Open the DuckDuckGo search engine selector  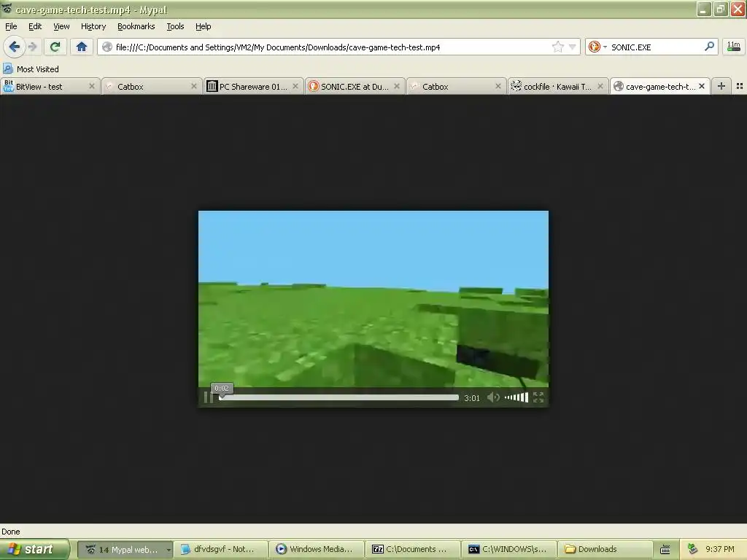[597, 47]
